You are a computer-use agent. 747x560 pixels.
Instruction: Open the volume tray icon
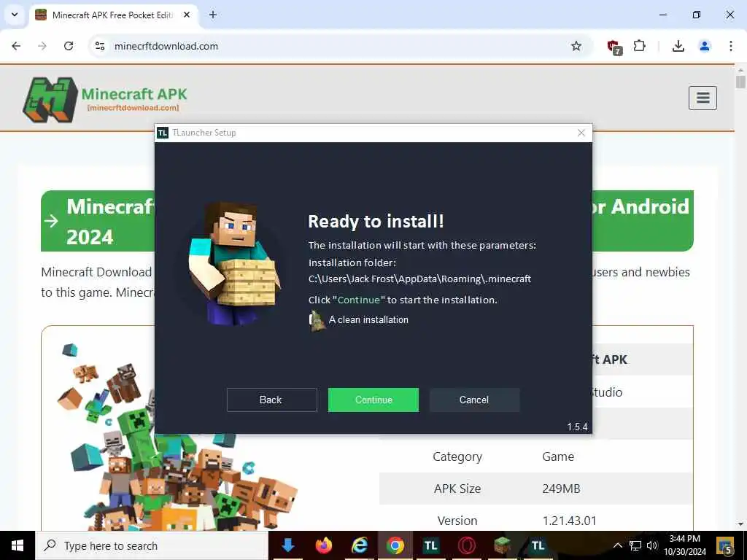pos(651,545)
